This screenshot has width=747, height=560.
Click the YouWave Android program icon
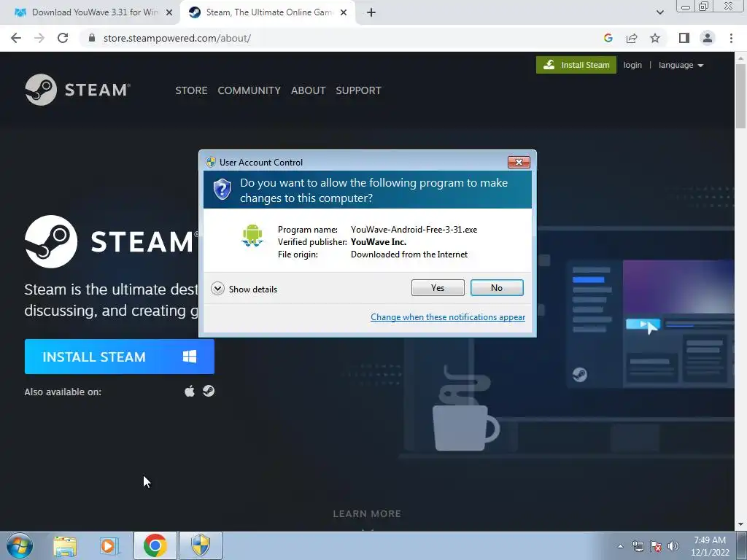[252, 236]
